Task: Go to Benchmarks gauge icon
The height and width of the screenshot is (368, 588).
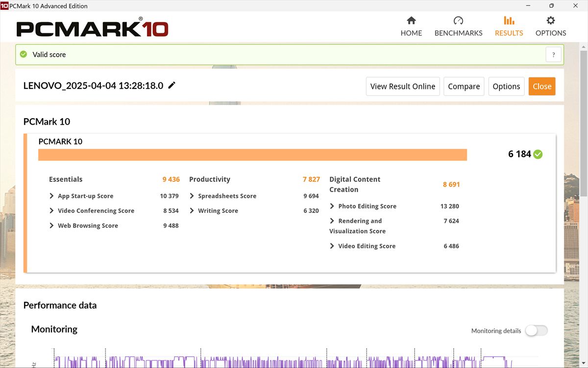Action: 458,21
